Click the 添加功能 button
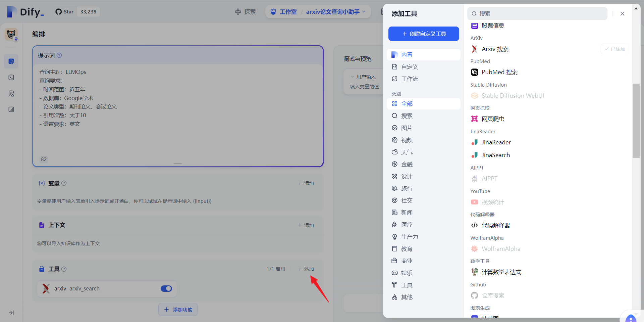The height and width of the screenshot is (322, 644). pyautogui.click(x=178, y=310)
